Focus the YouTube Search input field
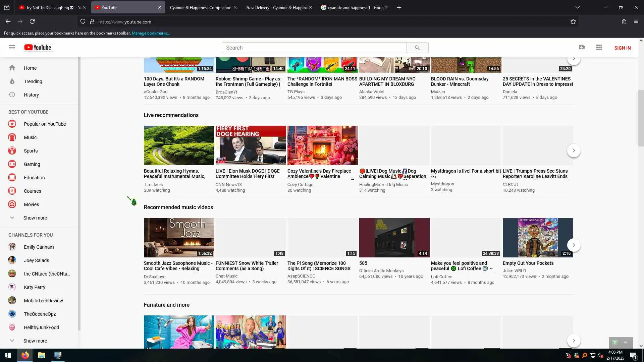This screenshot has height=362, width=644. coord(314,48)
